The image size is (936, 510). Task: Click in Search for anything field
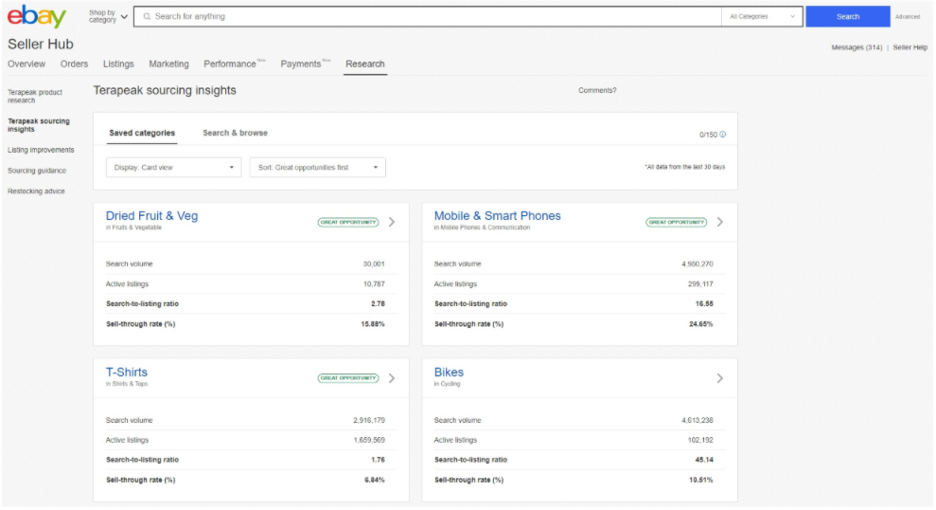tap(427, 17)
